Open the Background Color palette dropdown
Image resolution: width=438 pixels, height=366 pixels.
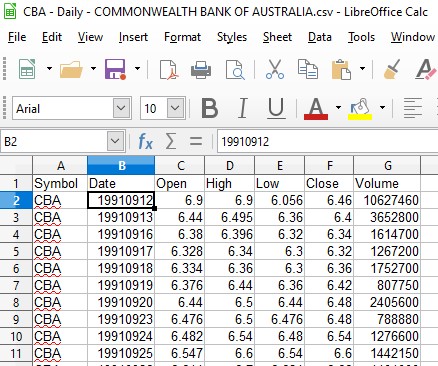pyautogui.click(x=382, y=108)
